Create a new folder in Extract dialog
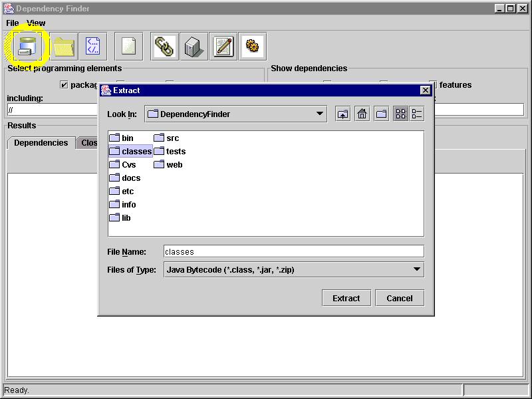Screen dimensions: 532x399 pos(381,114)
